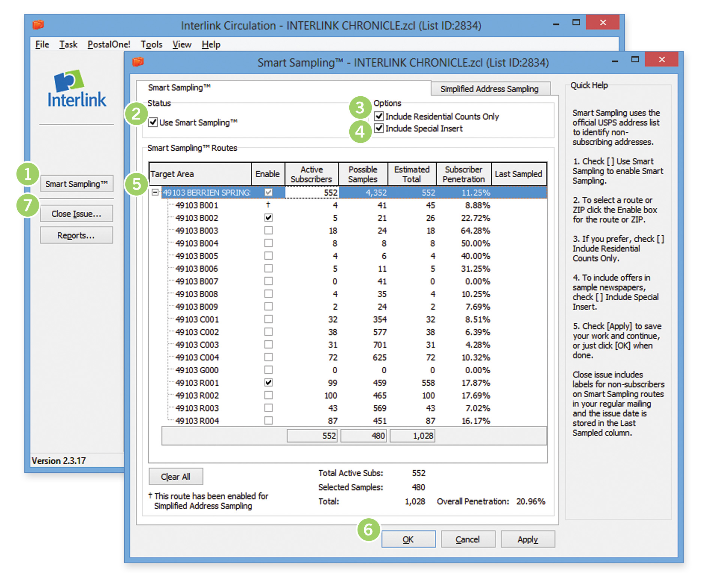Open the Tools menu
The image size is (714, 588).
[x=151, y=44]
